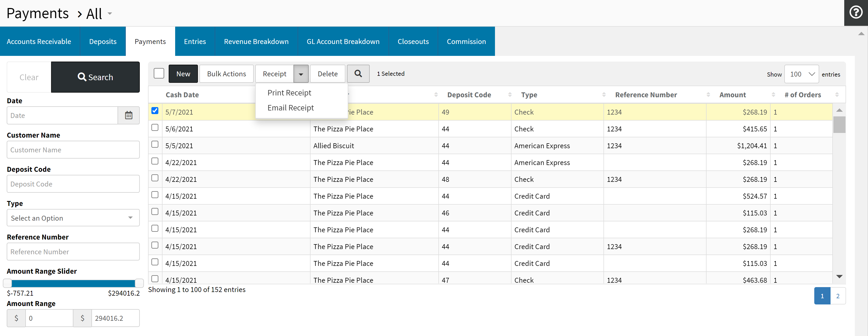
Task: Click the magnifier icon in table toolbar
Action: 358,73
